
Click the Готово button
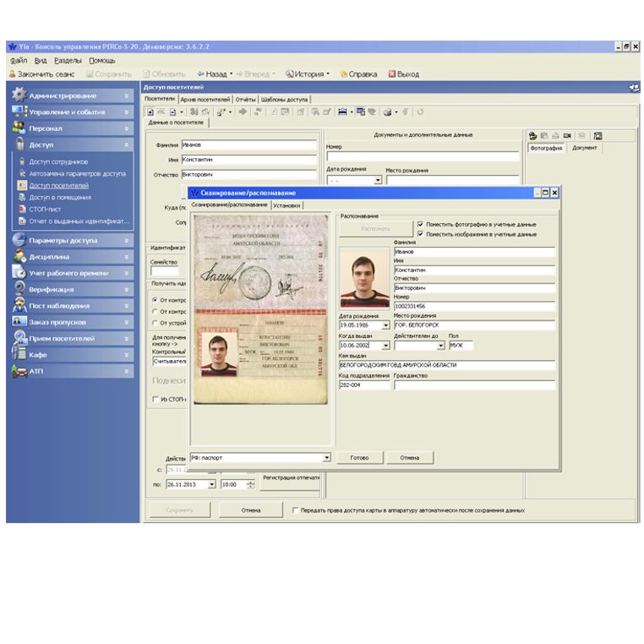click(x=359, y=457)
